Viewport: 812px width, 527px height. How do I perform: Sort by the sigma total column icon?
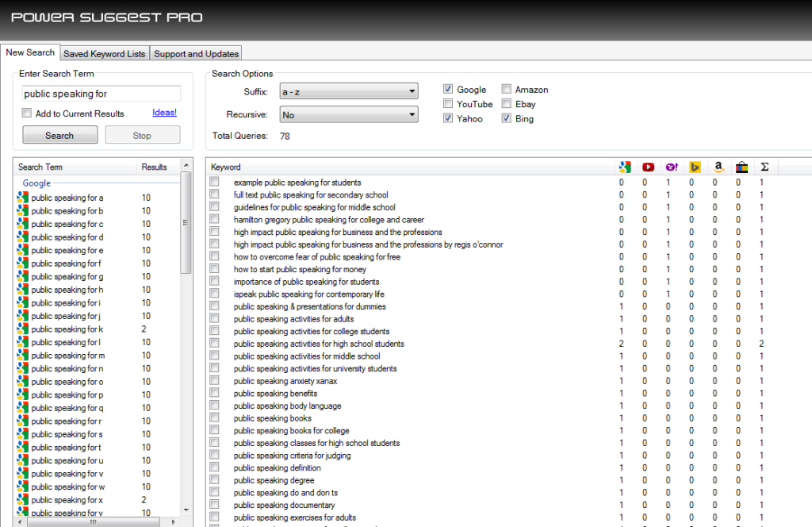pos(764,167)
